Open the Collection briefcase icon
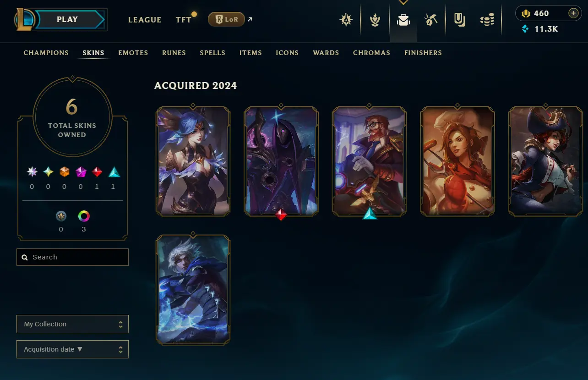Screen dimensions: 588x380 click(x=403, y=20)
